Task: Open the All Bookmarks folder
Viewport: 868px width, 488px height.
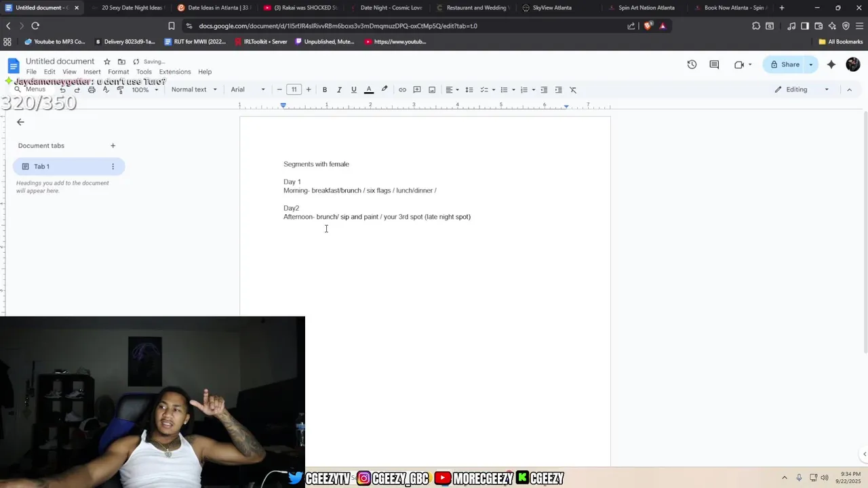Action: click(x=840, y=41)
